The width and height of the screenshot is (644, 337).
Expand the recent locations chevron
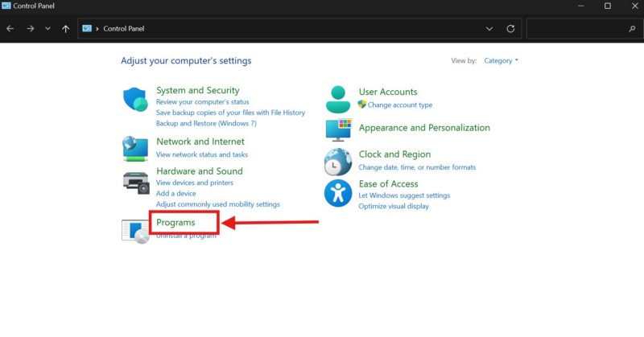click(x=47, y=29)
